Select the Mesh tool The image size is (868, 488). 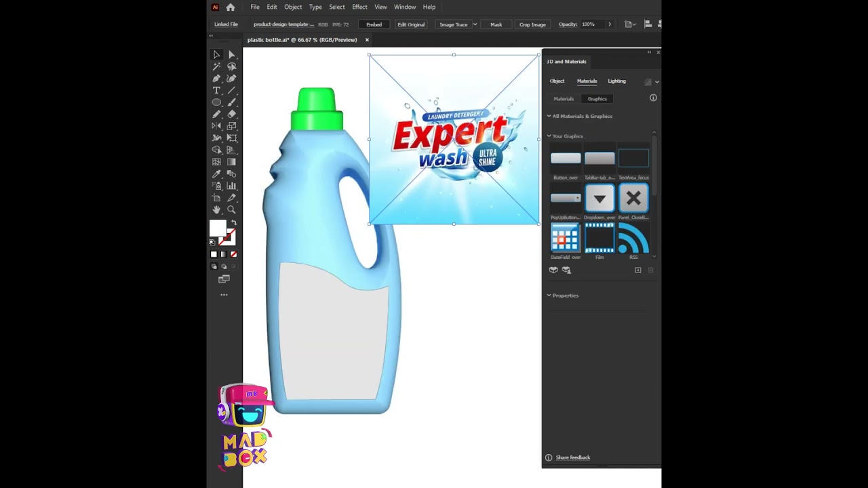[x=216, y=162]
